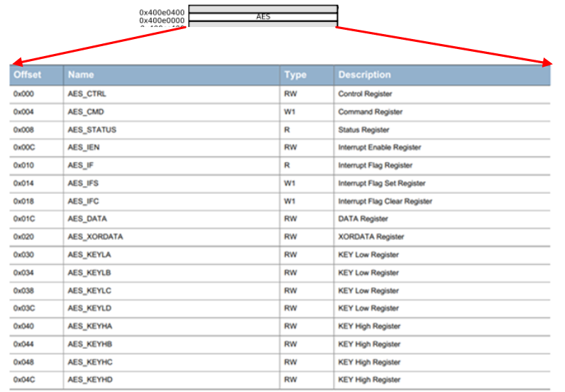Select the AES_KEYHA register name
This screenshot has width=565, height=392.
[90, 327]
